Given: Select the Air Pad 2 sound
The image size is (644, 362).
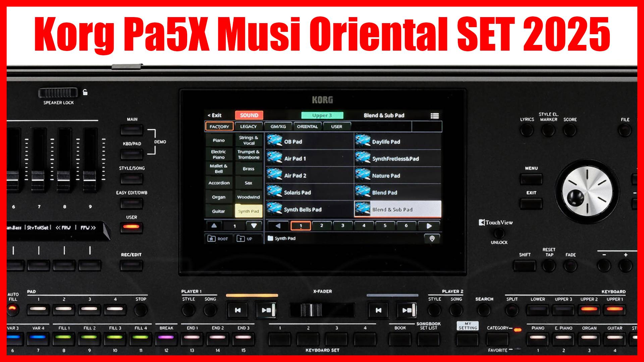Looking at the screenshot, I should (x=295, y=176).
